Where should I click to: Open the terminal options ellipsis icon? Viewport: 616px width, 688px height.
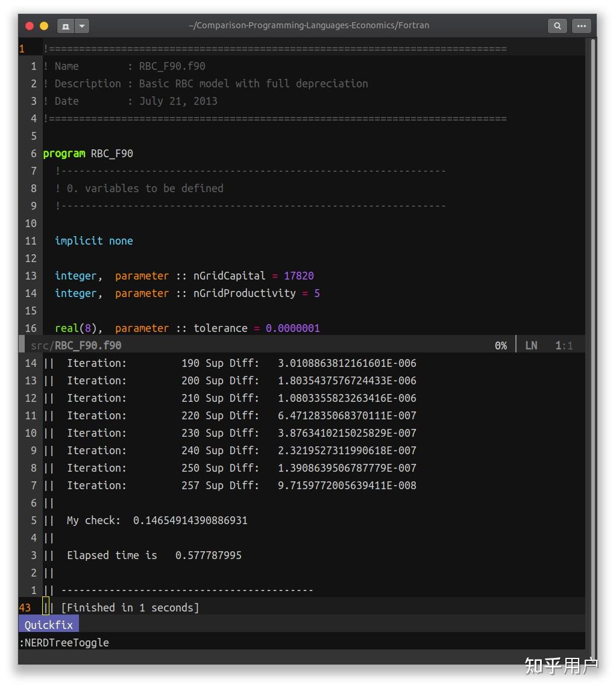pos(581,25)
